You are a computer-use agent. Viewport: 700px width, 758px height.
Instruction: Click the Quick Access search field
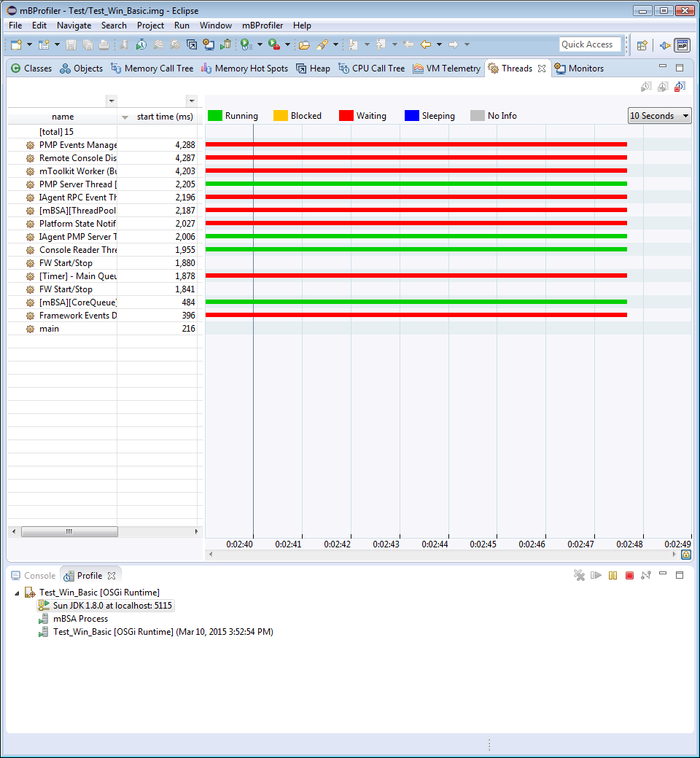coord(589,44)
